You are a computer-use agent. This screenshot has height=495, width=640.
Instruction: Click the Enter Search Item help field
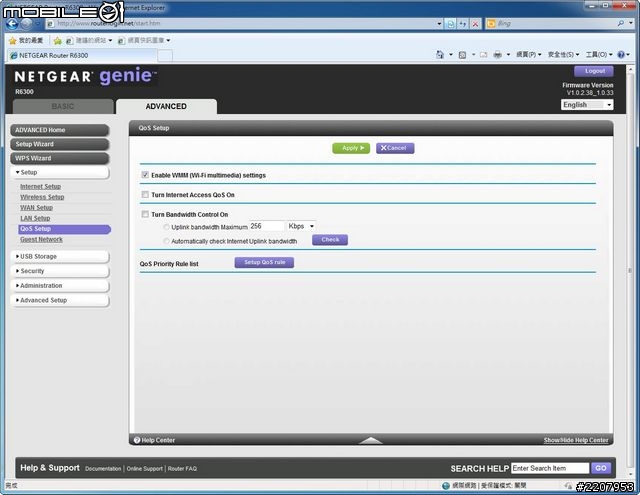pyautogui.click(x=550, y=468)
